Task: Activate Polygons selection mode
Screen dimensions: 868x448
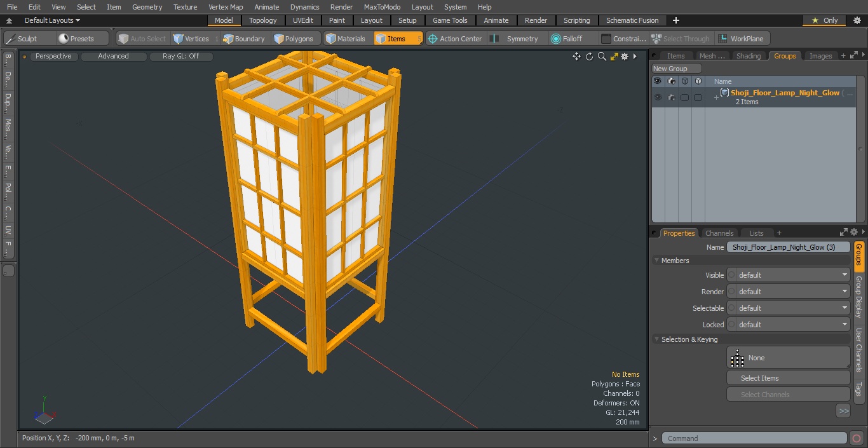Action: click(294, 39)
